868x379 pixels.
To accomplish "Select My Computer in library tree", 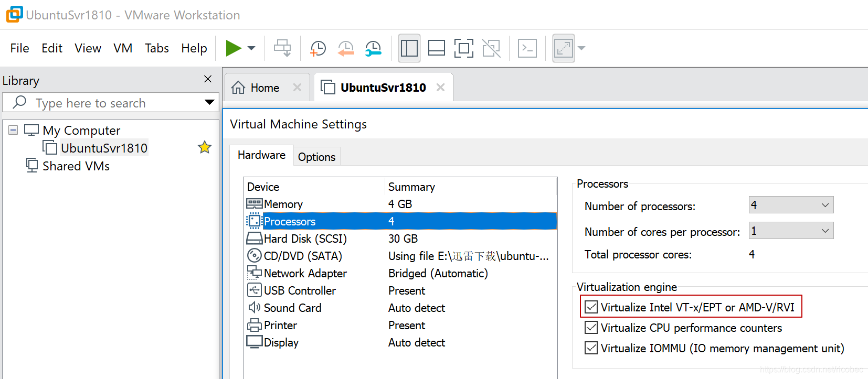I will [81, 130].
